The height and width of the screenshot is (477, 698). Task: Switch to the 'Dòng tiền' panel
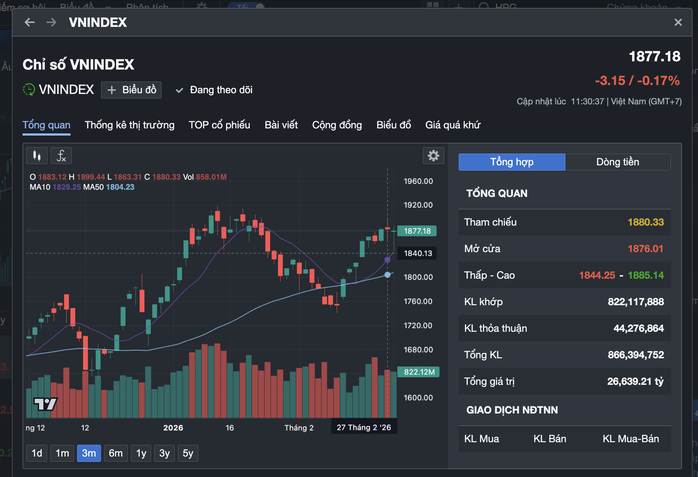617,162
